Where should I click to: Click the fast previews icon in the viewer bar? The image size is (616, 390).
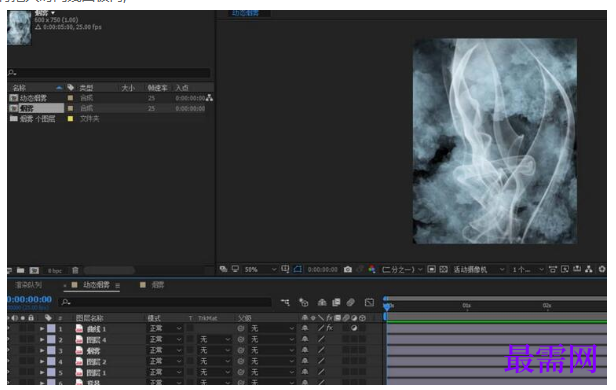coord(565,269)
